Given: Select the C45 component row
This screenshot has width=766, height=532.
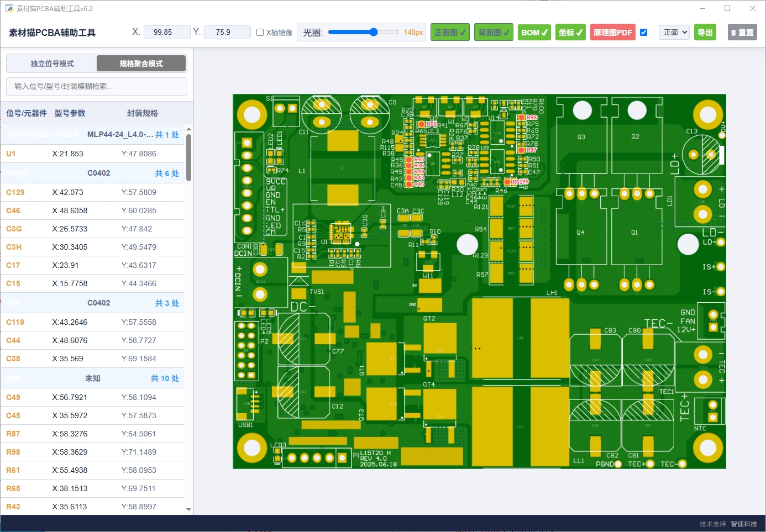Looking at the screenshot, I should (x=93, y=416).
